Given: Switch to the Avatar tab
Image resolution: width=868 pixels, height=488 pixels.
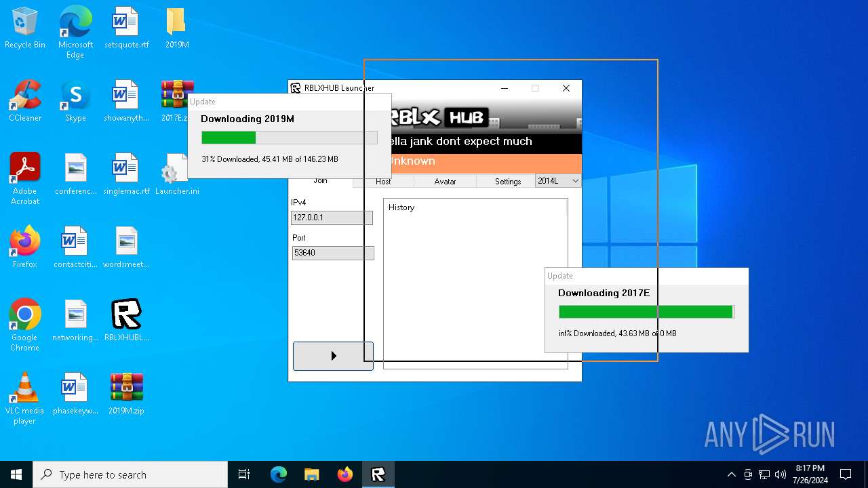Looking at the screenshot, I should pyautogui.click(x=445, y=181).
